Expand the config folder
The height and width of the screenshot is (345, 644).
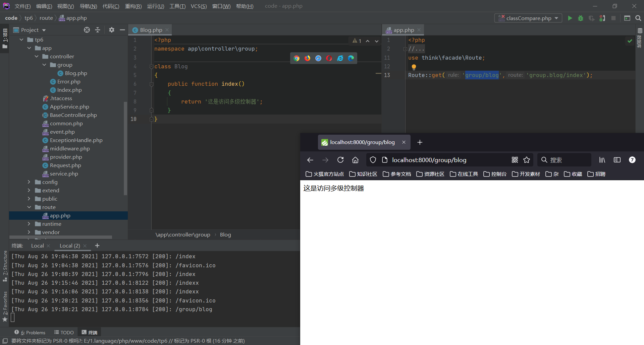click(x=29, y=182)
